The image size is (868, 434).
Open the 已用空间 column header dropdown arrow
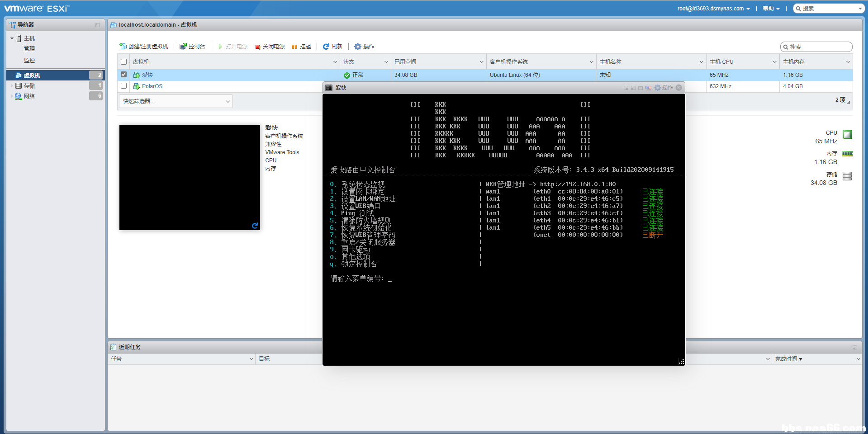point(482,62)
